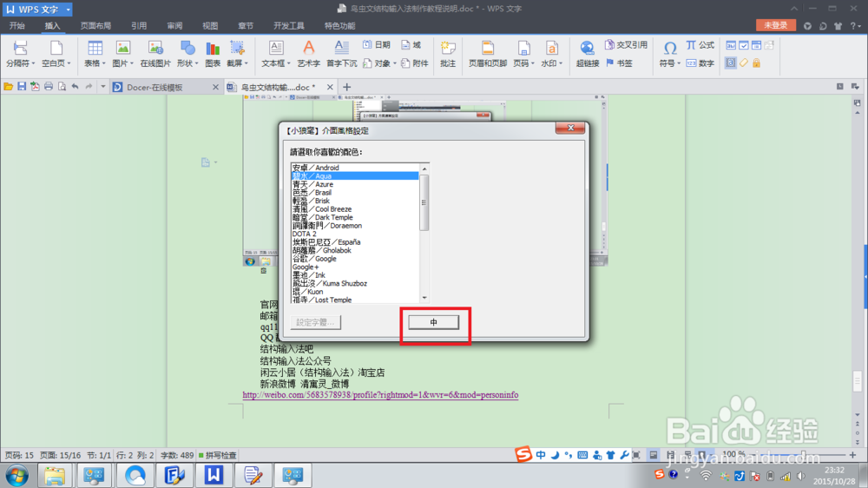Open the WPS 文字 application menu arrow

coord(68,10)
